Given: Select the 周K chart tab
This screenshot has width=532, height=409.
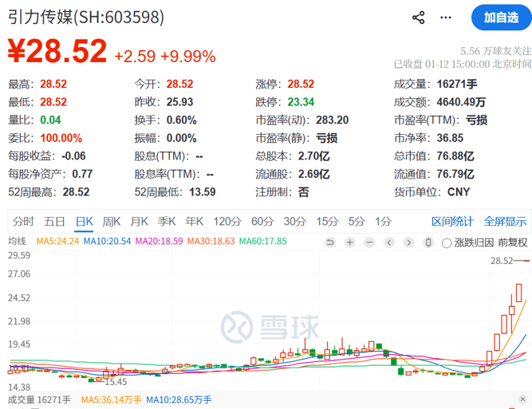Looking at the screenshot, I should click(112, 222).
